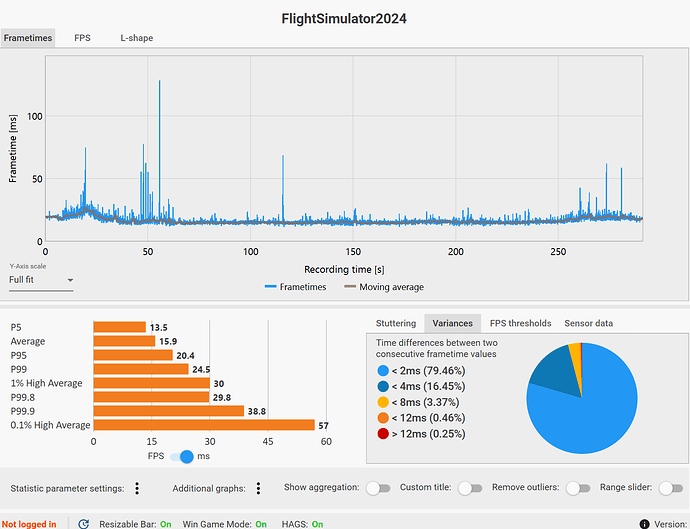This screenshot has height=529, width=690.
Task: Open the Sensor data tab
Action: (x=588, y=323)
